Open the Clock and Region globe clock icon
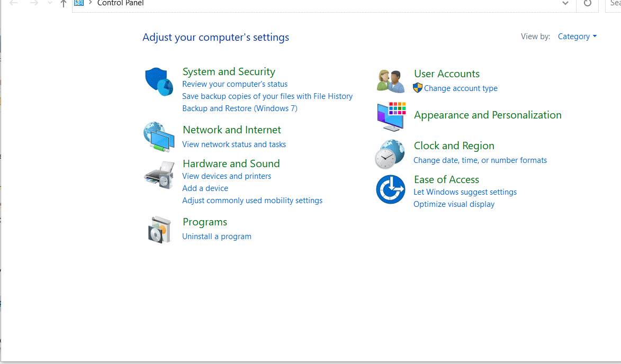 coord(390,154)
